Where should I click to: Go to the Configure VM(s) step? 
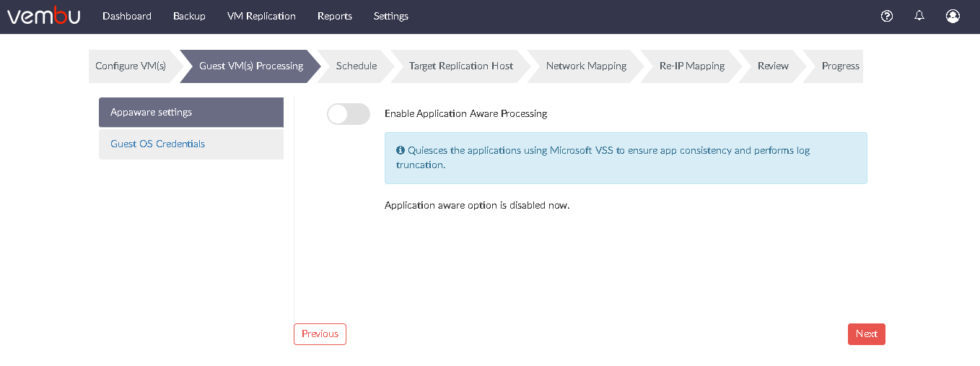click(131, 66)
